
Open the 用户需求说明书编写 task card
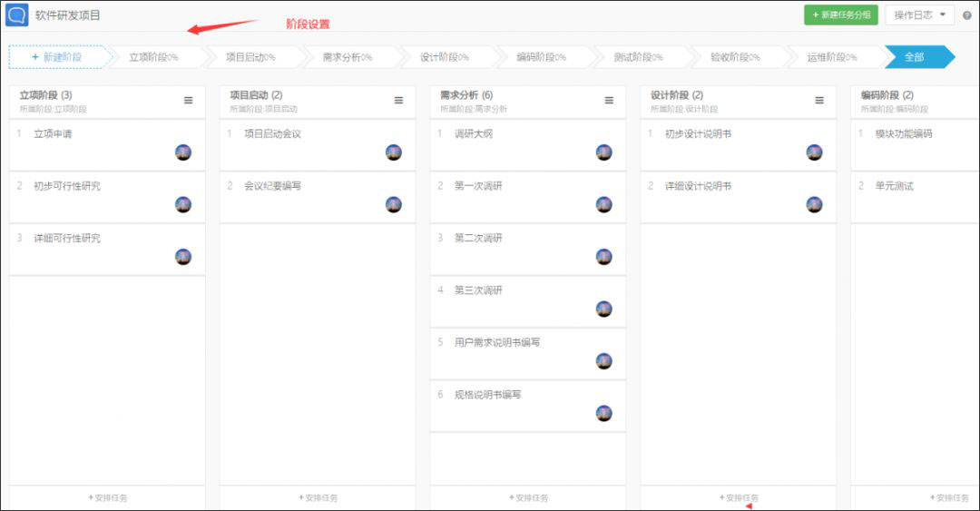(x=528, y=353)
